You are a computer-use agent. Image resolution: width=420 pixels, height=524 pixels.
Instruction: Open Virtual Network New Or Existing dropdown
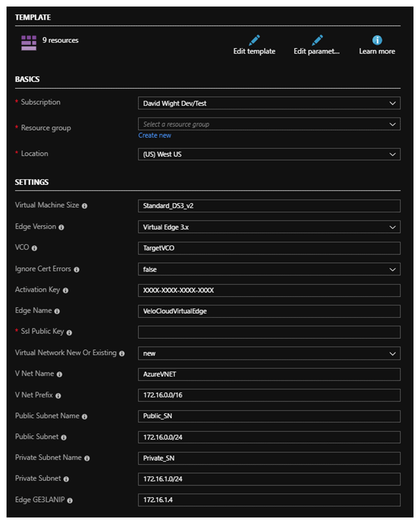(x=269, y=353)
